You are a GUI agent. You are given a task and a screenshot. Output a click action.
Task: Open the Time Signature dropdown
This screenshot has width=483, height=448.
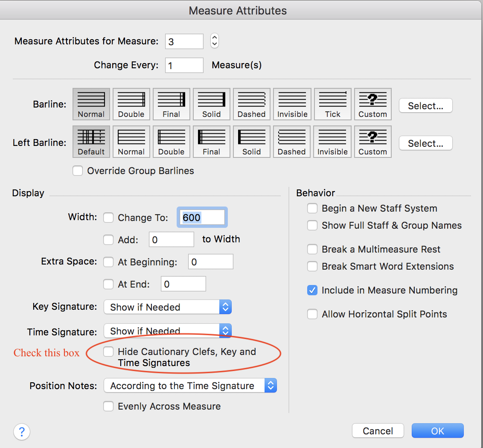[168, 331]
